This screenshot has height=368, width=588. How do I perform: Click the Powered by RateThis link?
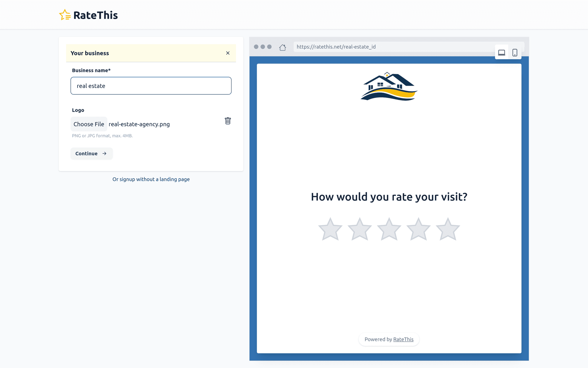[x=403, y=339]
